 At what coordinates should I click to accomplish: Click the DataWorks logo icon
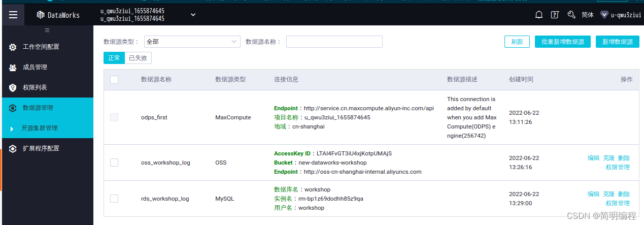[x=41, y=15]
